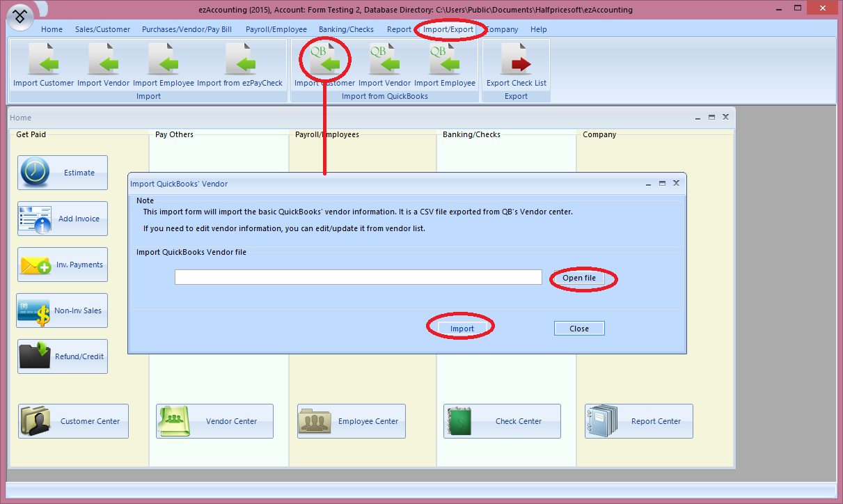
Task: Open the Employee Center
Action: 351,421
